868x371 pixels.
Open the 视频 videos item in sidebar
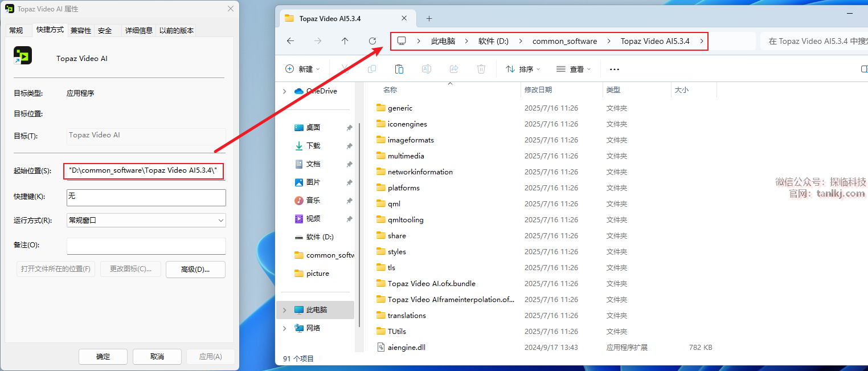(x=313, y=219)
